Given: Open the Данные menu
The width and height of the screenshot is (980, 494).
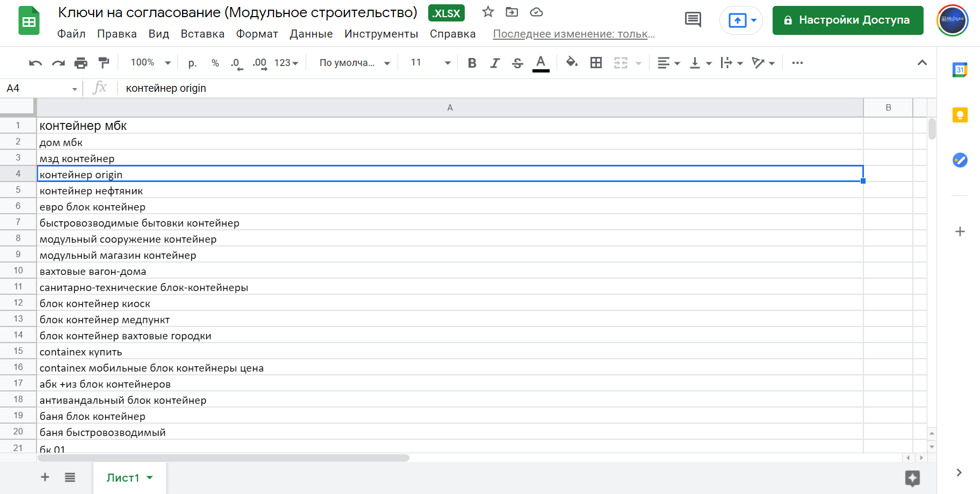Looking at the screenshot, I should (311, 34).
